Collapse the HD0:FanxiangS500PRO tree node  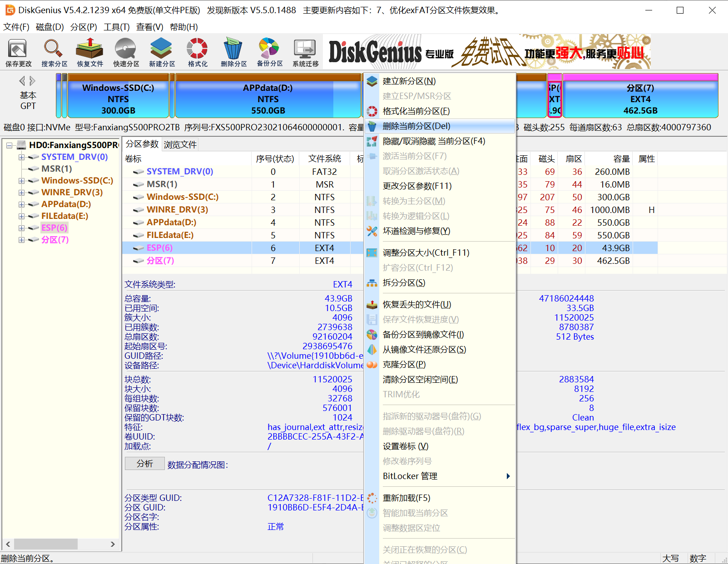[x=9, y=145]
